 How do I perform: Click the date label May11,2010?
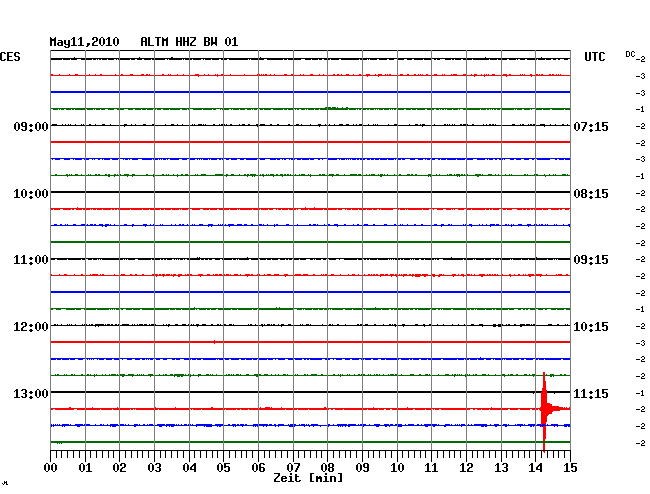pos(84,42)
